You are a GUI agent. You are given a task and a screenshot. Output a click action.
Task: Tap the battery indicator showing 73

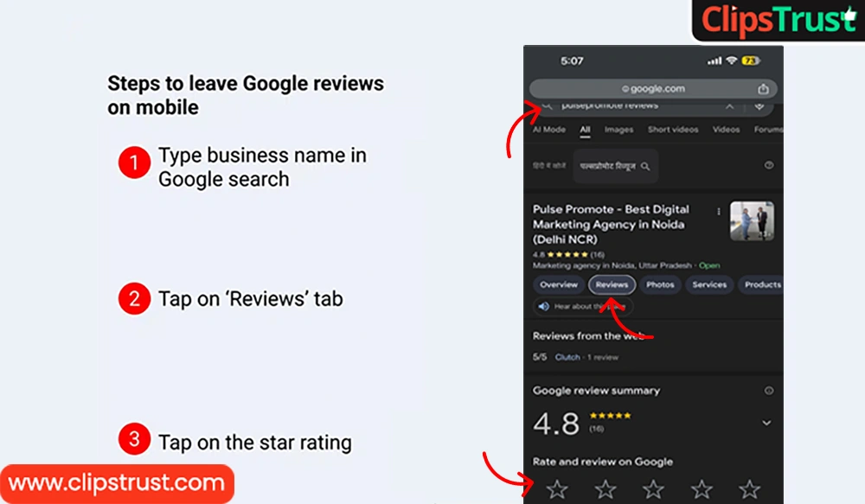coord(752,60)
